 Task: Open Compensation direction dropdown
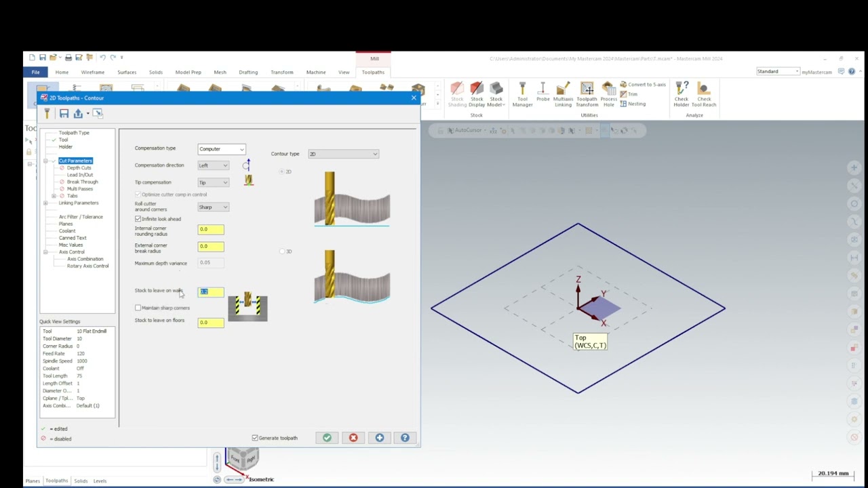point(214,165)
